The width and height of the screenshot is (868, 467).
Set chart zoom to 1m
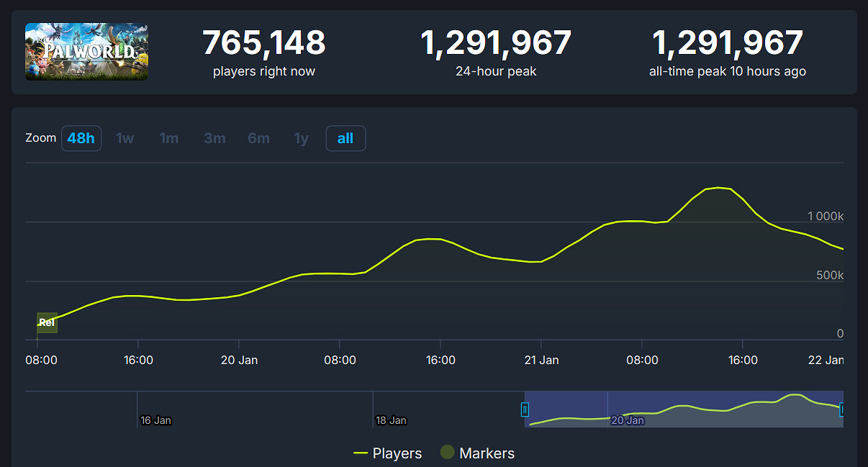(x=169, y=138)
